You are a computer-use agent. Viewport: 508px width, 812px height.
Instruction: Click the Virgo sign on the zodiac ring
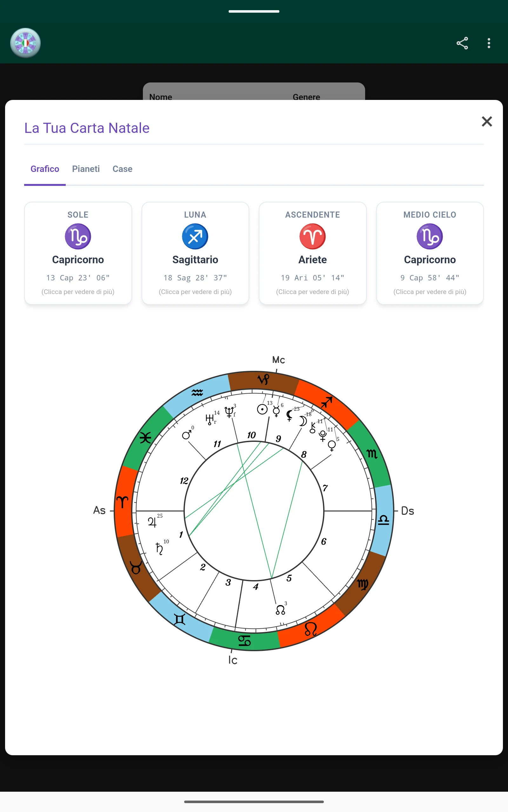pyautogui.click(x=363, y=584)
